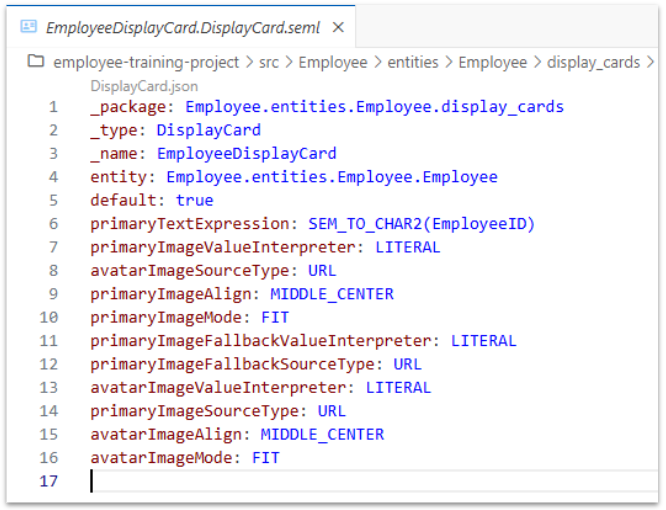This screenshot has width=666, height=510.
Task: Click the DisplayCard.json label above the code
Action: 144,87
